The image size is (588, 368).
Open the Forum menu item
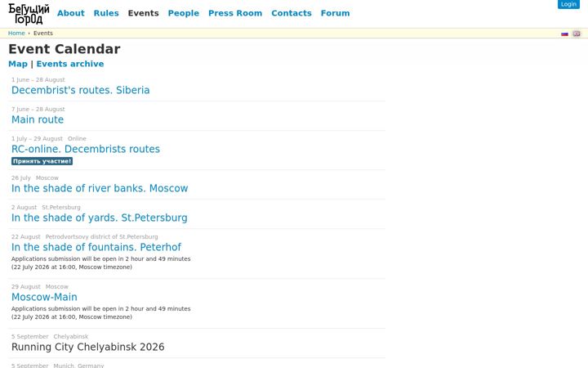[336, 13]
